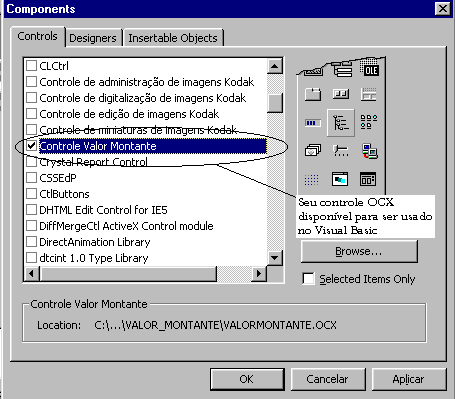This screenshot has width=455, height=399.
Task: Open the Insertable Objects tab
Action: tap(173, 38)
